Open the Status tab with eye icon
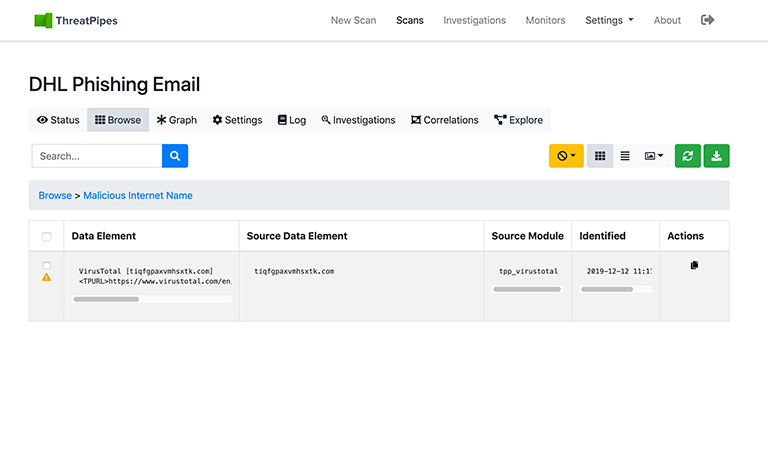The height and width of the screenshot is (467, 768). point(58,120)
